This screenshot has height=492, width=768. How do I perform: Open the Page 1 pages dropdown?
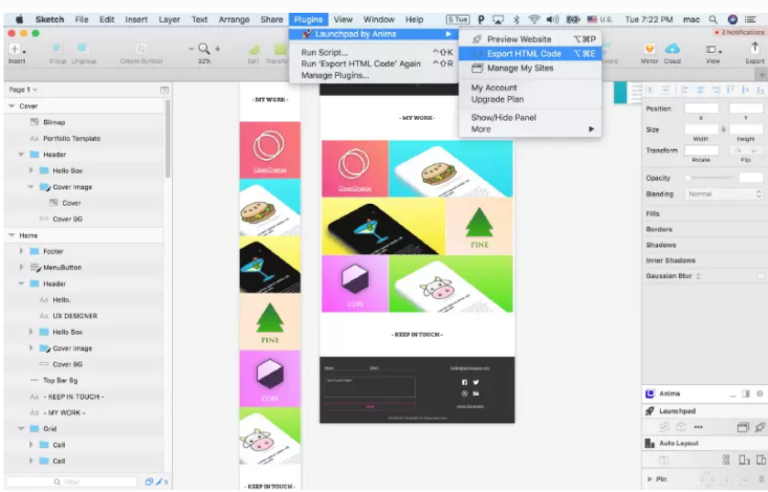pos(23,90)
